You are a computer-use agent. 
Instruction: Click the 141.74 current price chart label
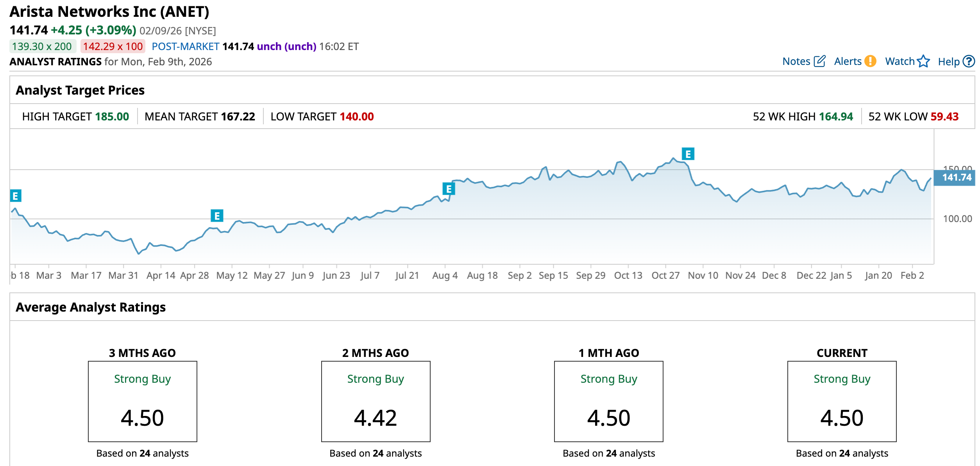[956, 177]
